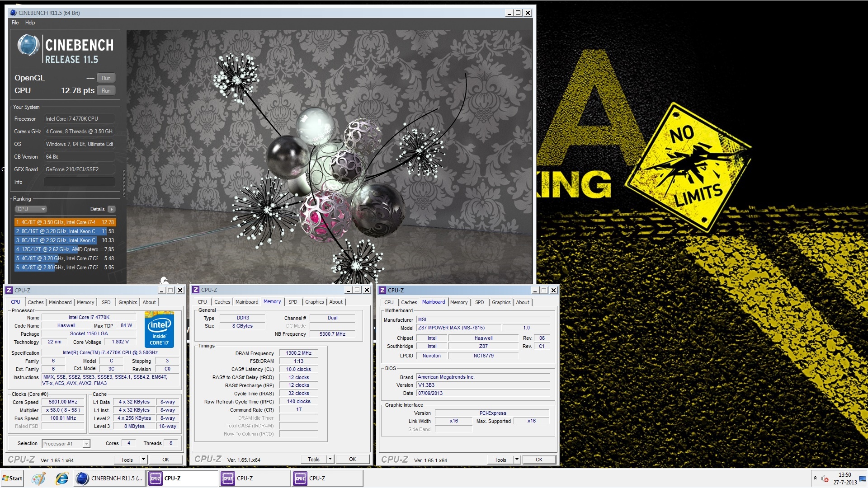
Task: Expand the Processor #1 selection combo box
Action: pyautogui.click(x=86, y=444)
